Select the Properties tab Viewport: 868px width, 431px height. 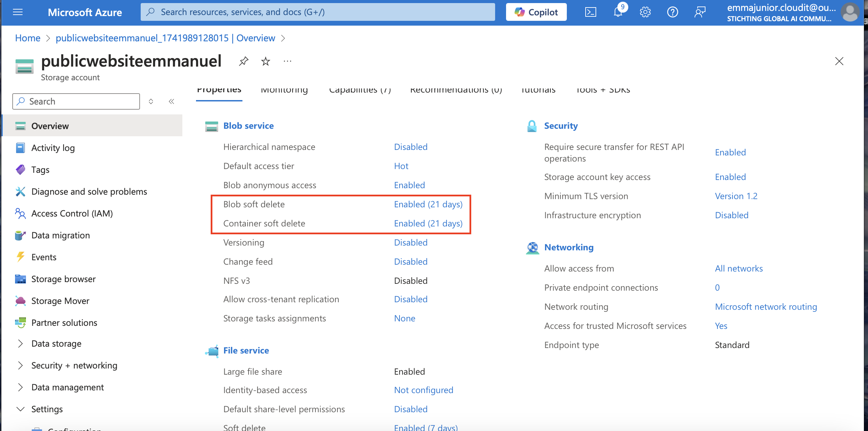pyautogui.click(x=219, y=91)
